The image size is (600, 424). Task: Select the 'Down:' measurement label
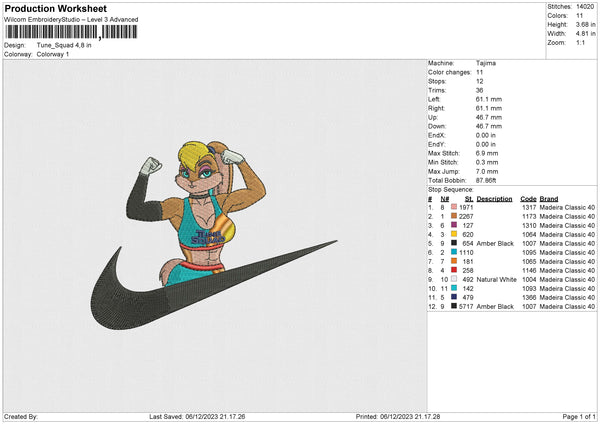pyautogui.click(x=437, y=126)
